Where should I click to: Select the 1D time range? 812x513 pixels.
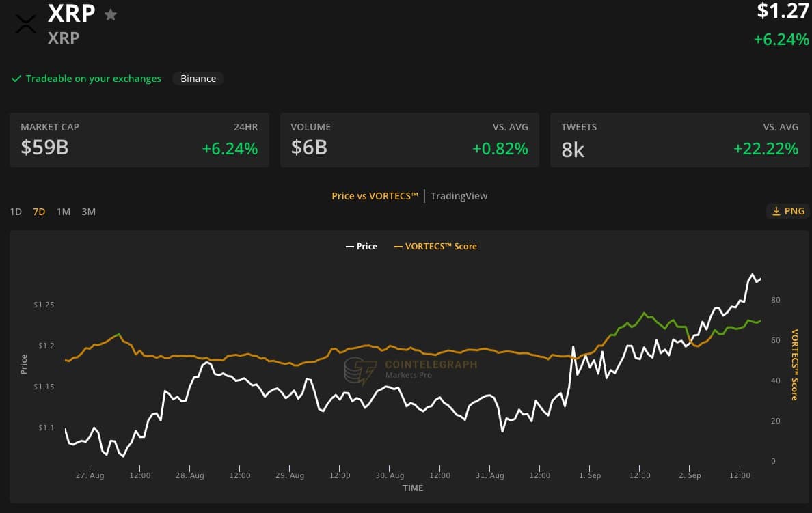pyautogui.click(x=16, y=212)
